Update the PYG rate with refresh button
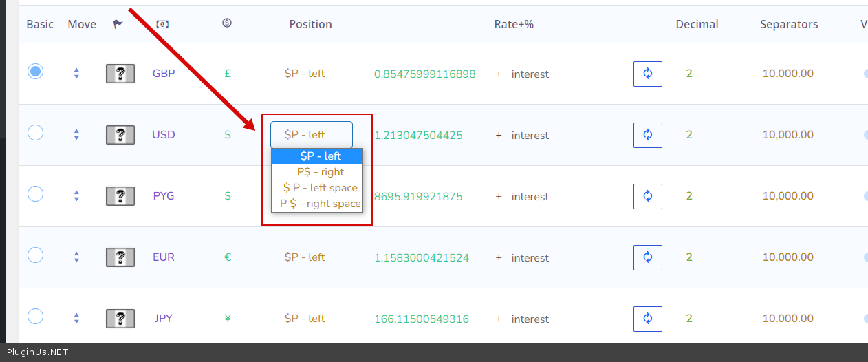 pyautogui.click(x=647, y=196)
